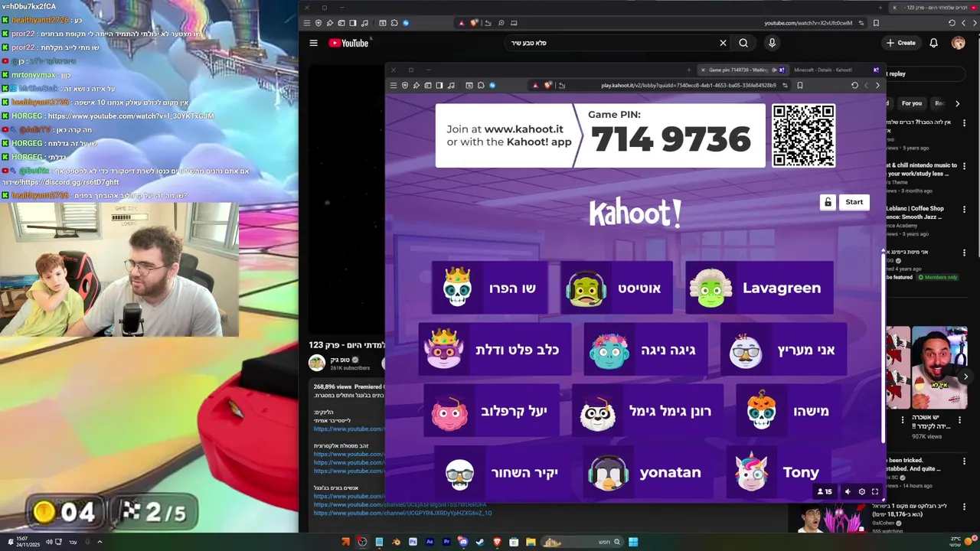Image resolution: width=980 pixels, height=551 pixels.
Task: Open the Windows Start menu
Action: coord(633,542)
